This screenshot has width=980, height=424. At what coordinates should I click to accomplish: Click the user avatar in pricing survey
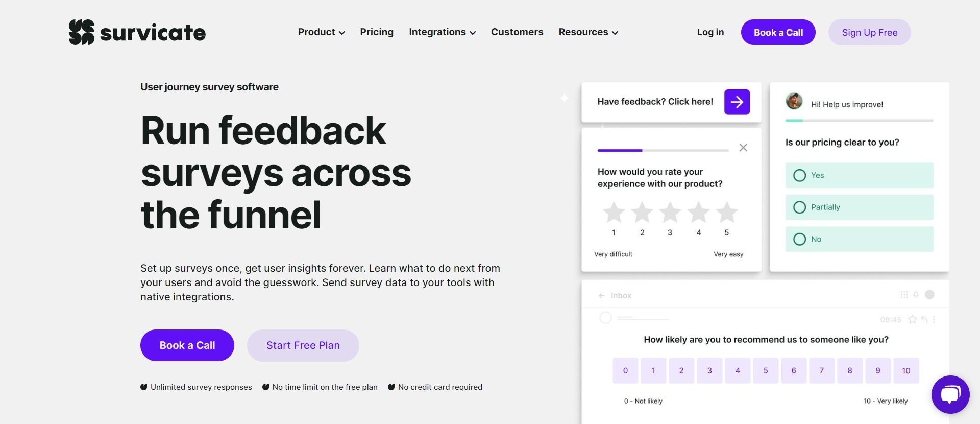click(x=794, y=101)
